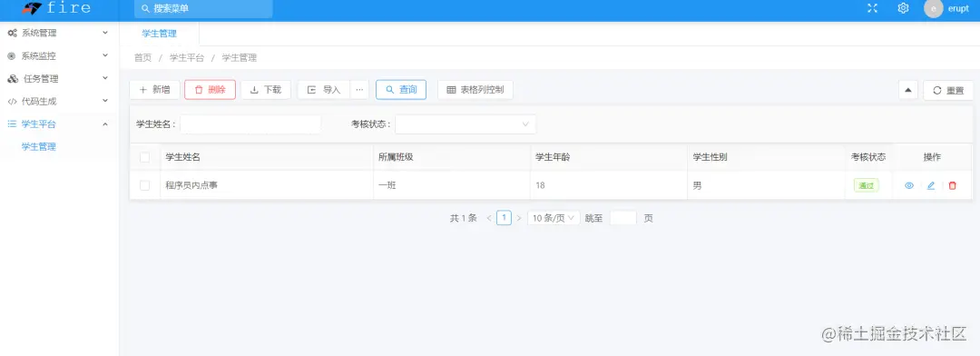980x356 pixels.
Task: Switch to the 学生管理 tab
Action: [x=160, y=34]
